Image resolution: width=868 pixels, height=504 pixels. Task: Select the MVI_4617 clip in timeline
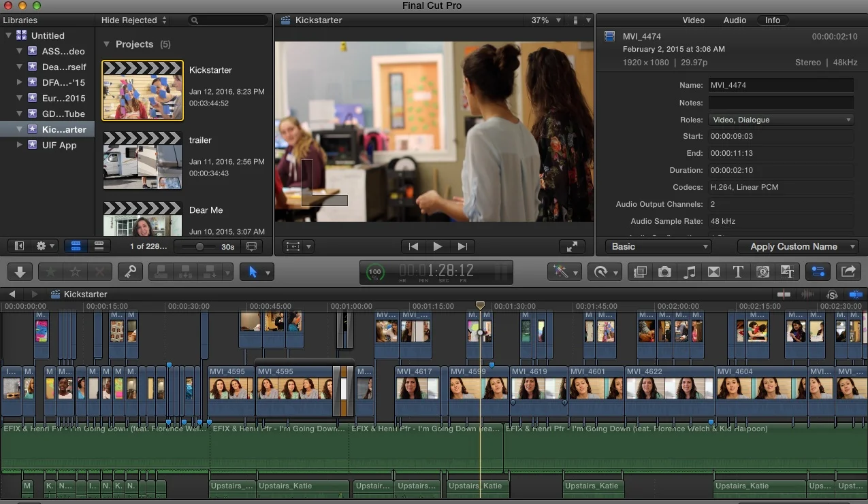tap(417, 390)
